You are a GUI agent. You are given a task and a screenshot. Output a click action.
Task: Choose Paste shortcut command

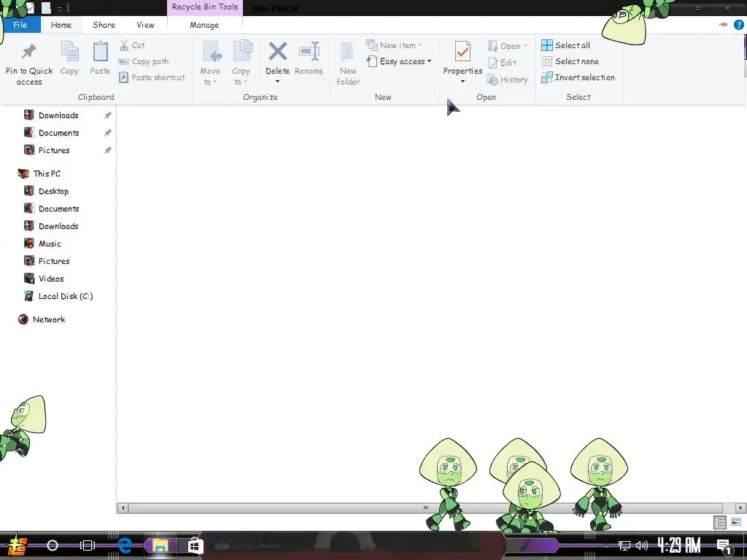(152, 77)
